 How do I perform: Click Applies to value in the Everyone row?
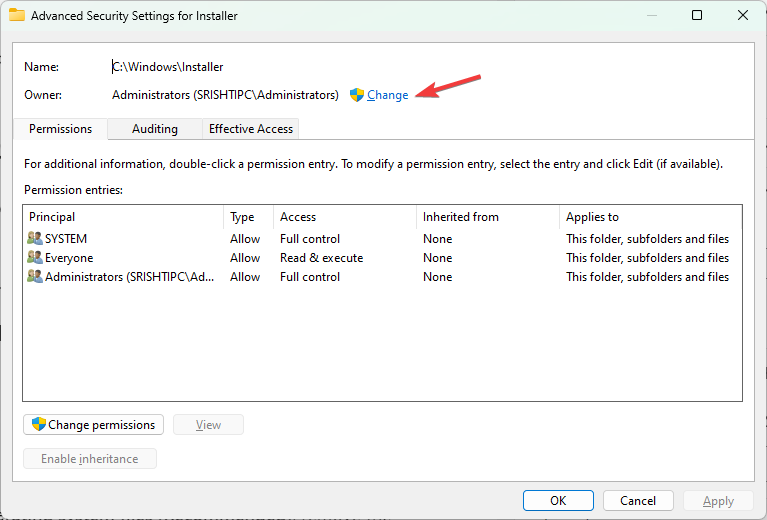point(647,258)
